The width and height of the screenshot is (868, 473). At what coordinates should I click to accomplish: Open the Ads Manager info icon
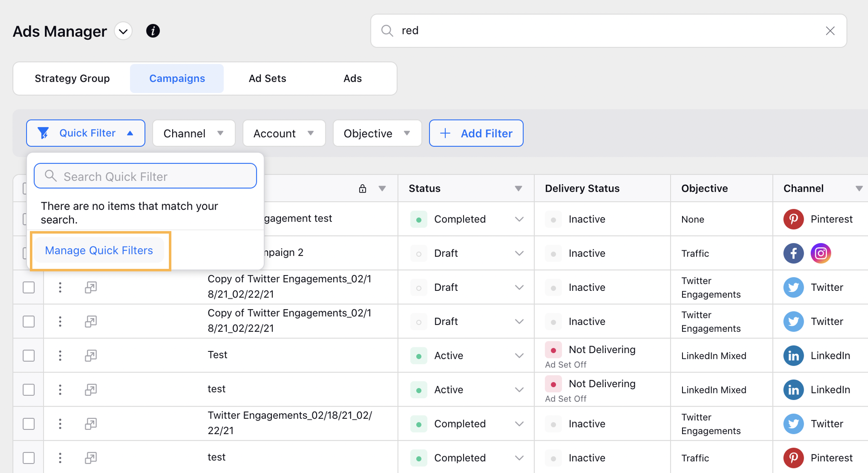click(153, 31)
